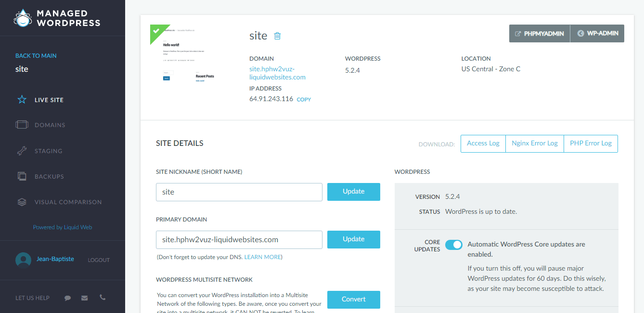Click the IP address 64.91.243.116 text
This screenshot has height=313, width=644.
coord(271,99)
